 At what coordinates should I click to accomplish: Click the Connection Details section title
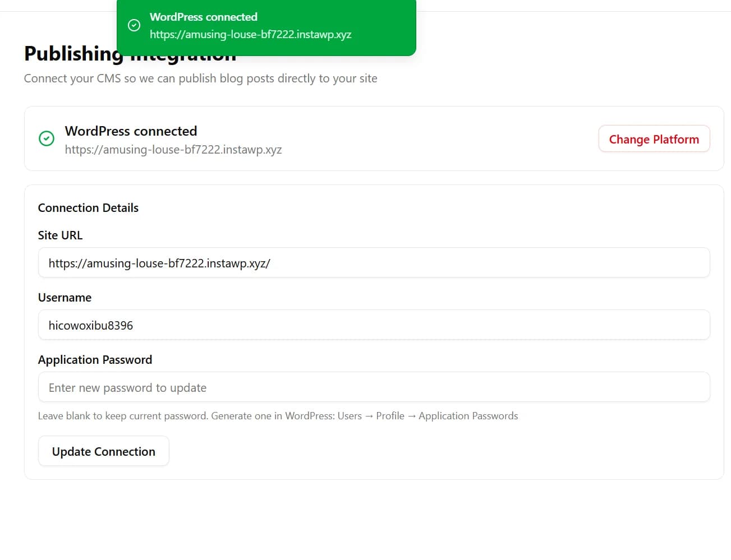(88, 207)
